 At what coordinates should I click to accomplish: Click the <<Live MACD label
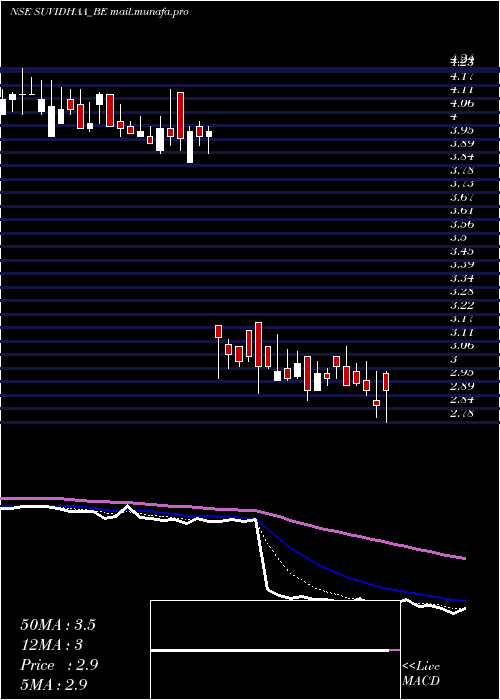click(x=421, y=674)
